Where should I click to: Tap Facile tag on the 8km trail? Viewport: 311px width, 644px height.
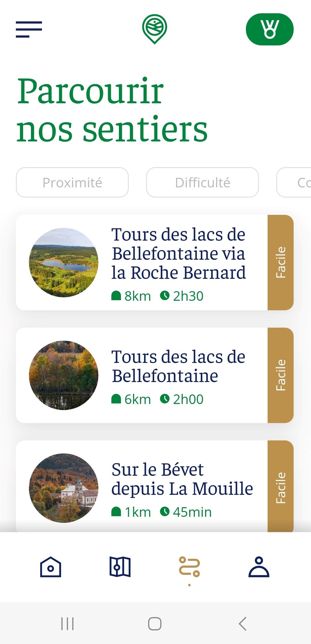point(280,262)
